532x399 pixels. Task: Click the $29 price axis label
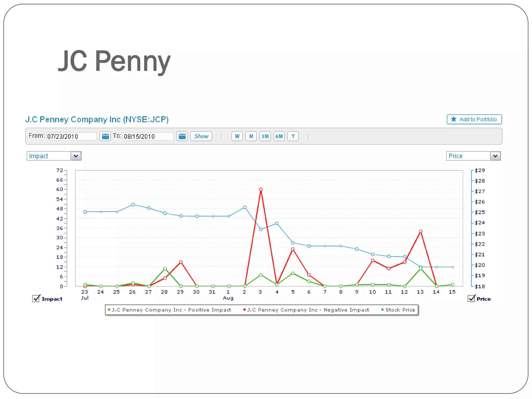(x=480, y=170)
